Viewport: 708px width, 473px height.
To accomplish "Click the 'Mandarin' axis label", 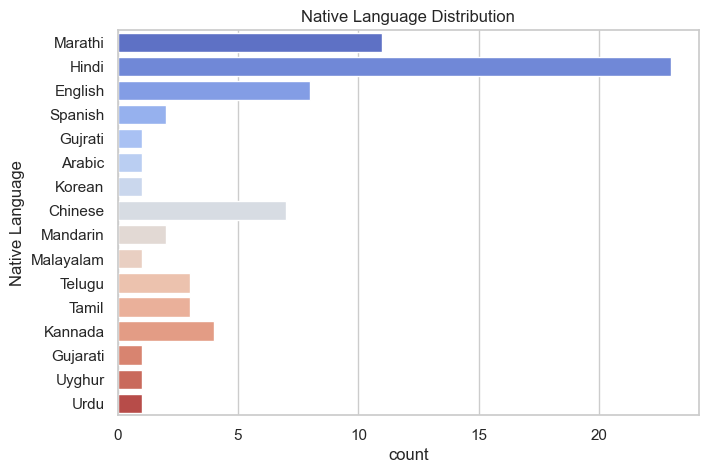I will click(x=74, y=236).
